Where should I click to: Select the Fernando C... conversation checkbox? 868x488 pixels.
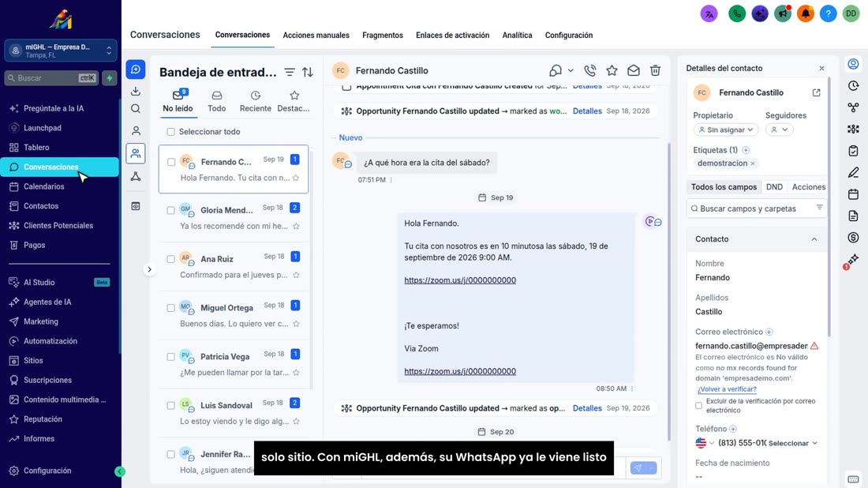[171, 162]
